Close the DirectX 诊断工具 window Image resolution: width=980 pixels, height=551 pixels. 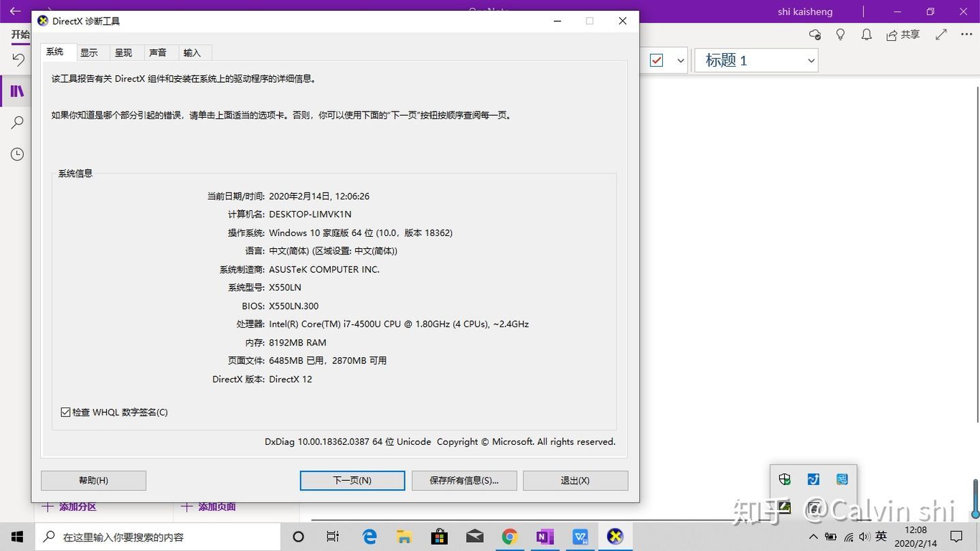(x=622, y=21)
